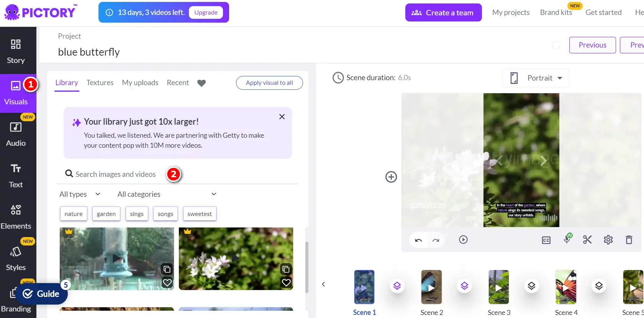Switch to the My uploads tab
Screen dimensions: 644x318
click(x=140, y=82)
